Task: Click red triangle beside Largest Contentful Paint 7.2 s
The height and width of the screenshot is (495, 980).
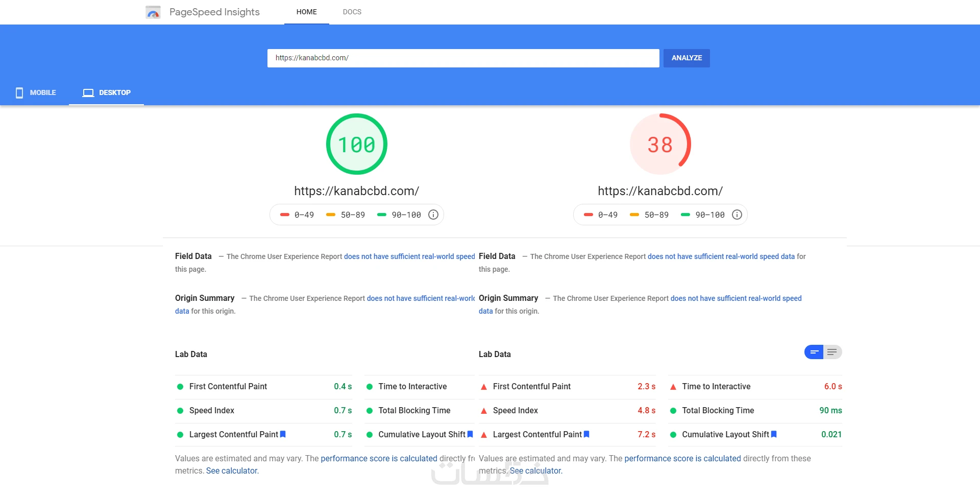Action: point(484,435)
